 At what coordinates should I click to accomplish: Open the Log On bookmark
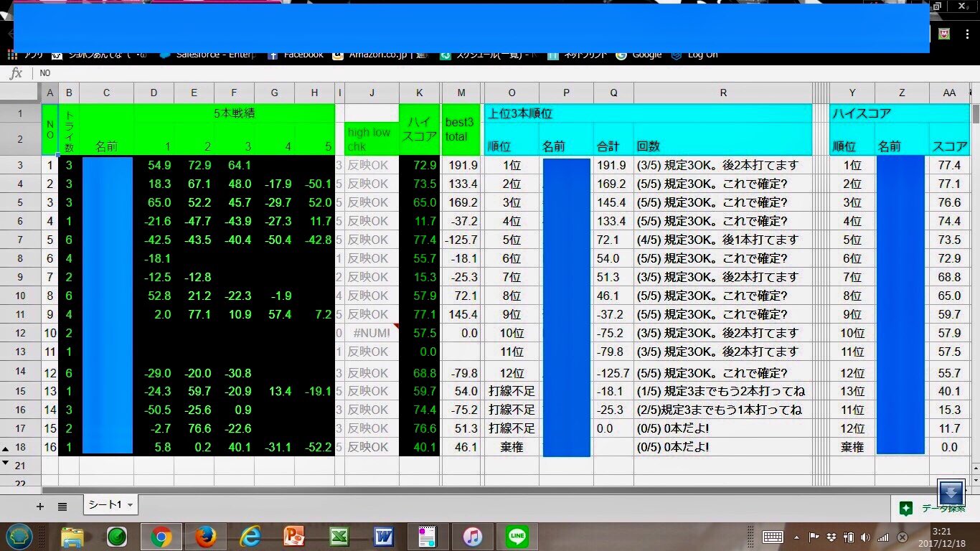point(694,55)
